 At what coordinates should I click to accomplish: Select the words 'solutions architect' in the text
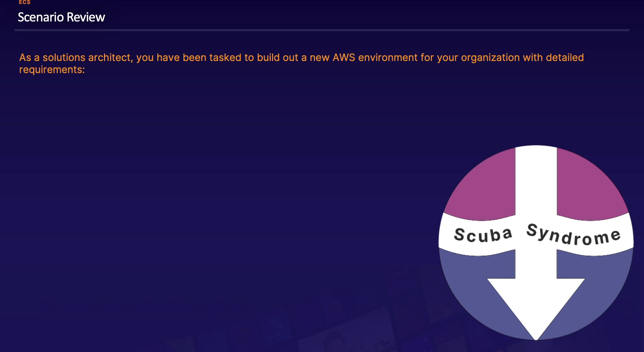coord(86,58)
